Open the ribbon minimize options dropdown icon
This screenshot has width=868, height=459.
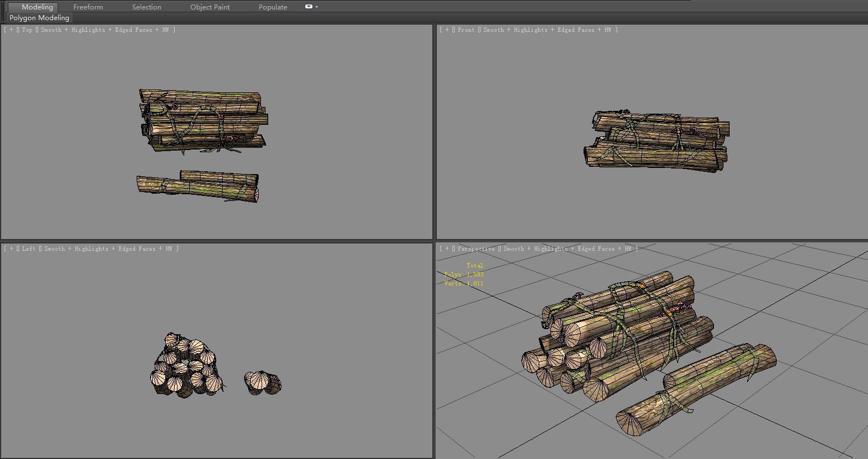311,7
